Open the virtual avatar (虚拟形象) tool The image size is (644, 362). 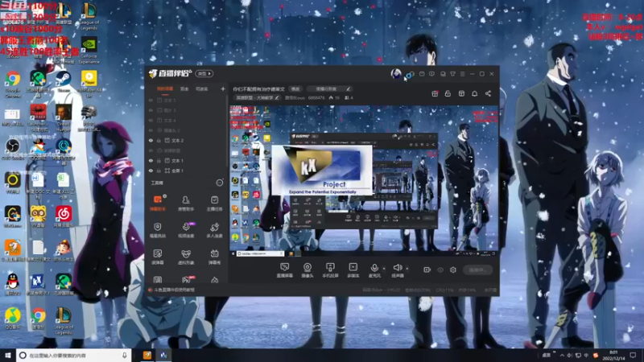186,257
